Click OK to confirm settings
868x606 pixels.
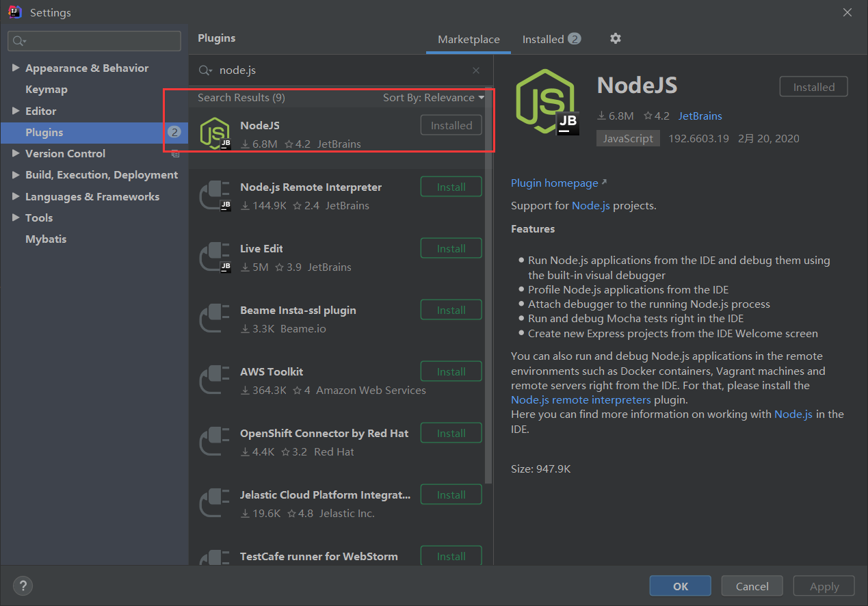(681, 586)
